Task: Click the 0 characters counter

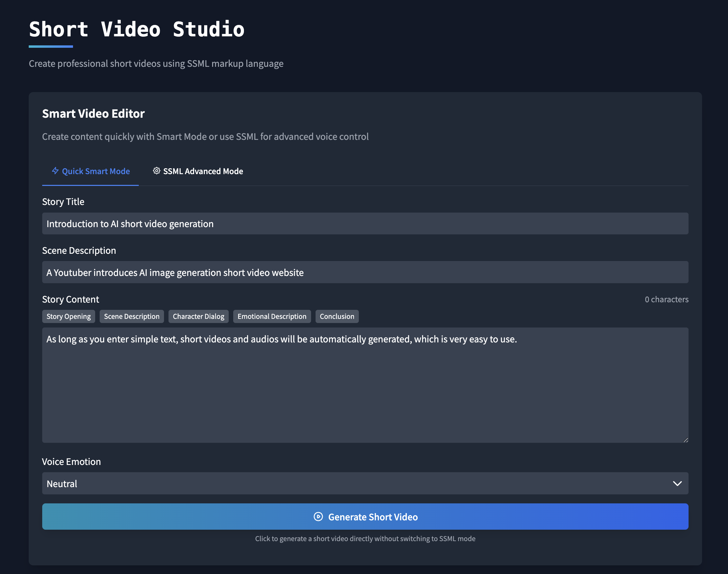Action: point(666,299)
